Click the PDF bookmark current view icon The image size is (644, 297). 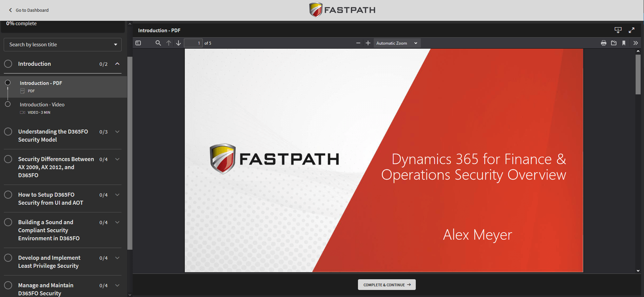pos(624,43)
